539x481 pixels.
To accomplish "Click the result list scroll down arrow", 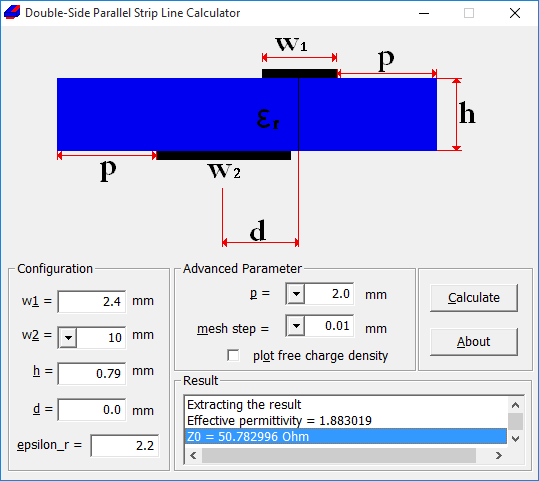I will (515, 438).
